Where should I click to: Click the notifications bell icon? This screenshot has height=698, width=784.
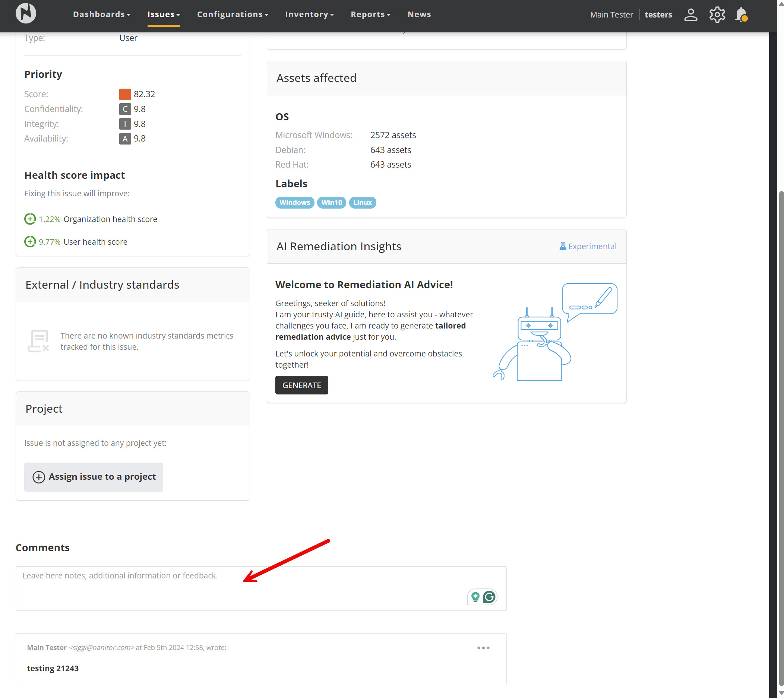[741, 15]
